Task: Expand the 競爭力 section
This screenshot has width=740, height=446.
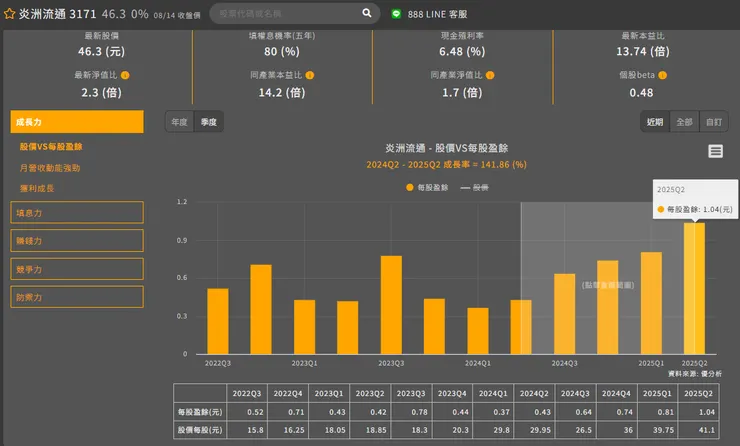Action: click(x=77, y=269)
